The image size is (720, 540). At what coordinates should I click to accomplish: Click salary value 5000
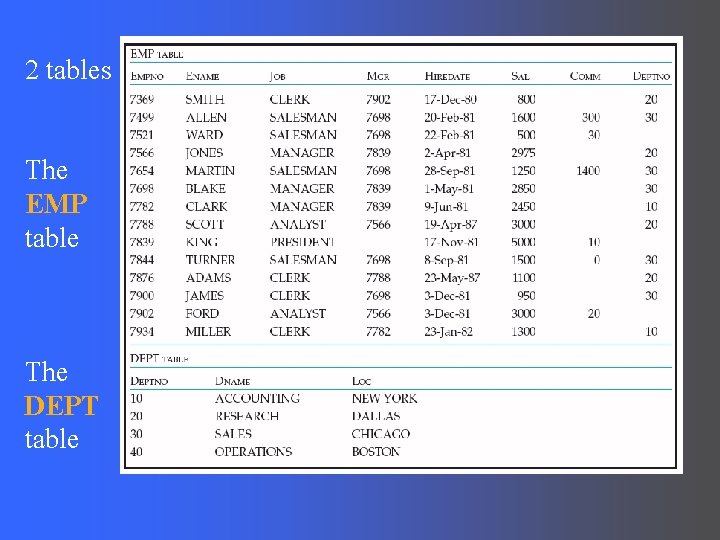523,242
